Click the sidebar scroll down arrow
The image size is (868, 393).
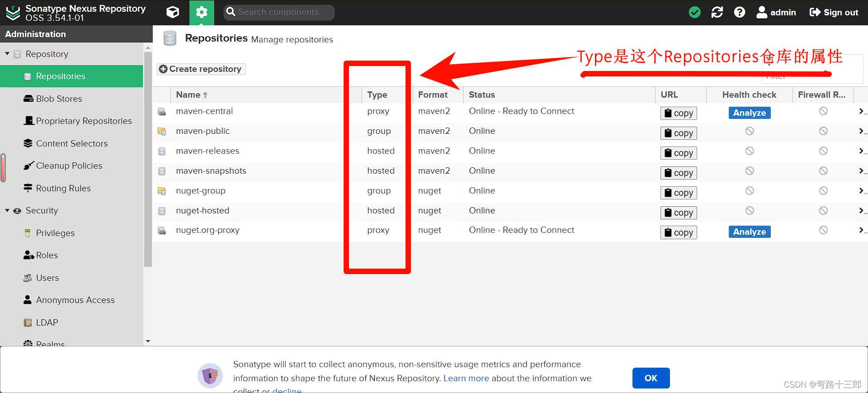148,341
